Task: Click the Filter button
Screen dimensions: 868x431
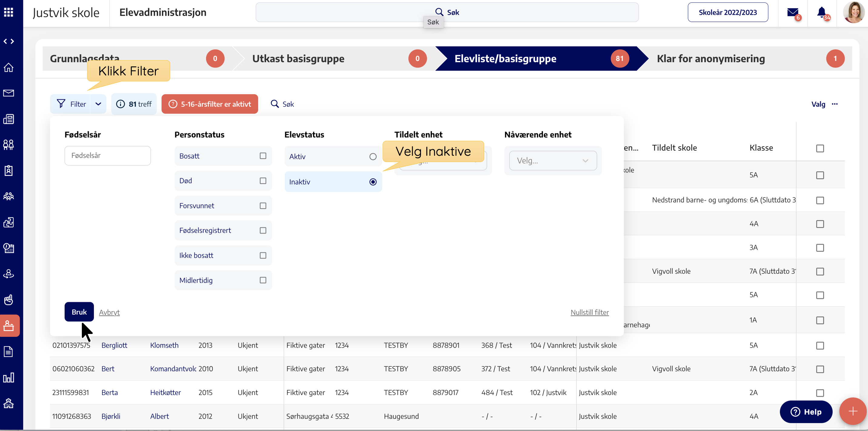Action: [x=71, y=104]
